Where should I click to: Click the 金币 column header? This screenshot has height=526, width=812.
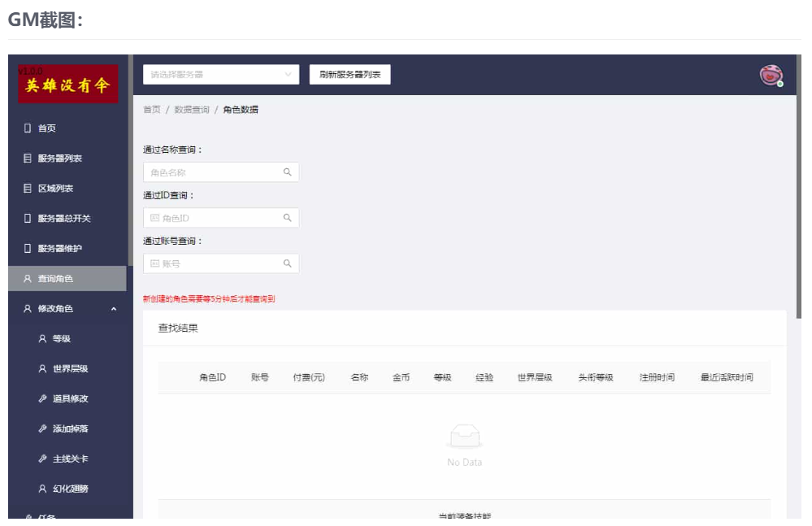[x=401, y=377]
